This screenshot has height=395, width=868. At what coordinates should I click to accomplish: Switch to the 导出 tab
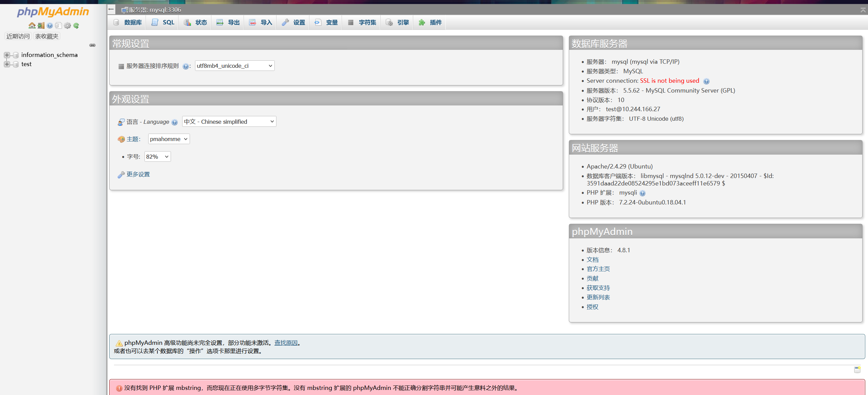[228, 22]
